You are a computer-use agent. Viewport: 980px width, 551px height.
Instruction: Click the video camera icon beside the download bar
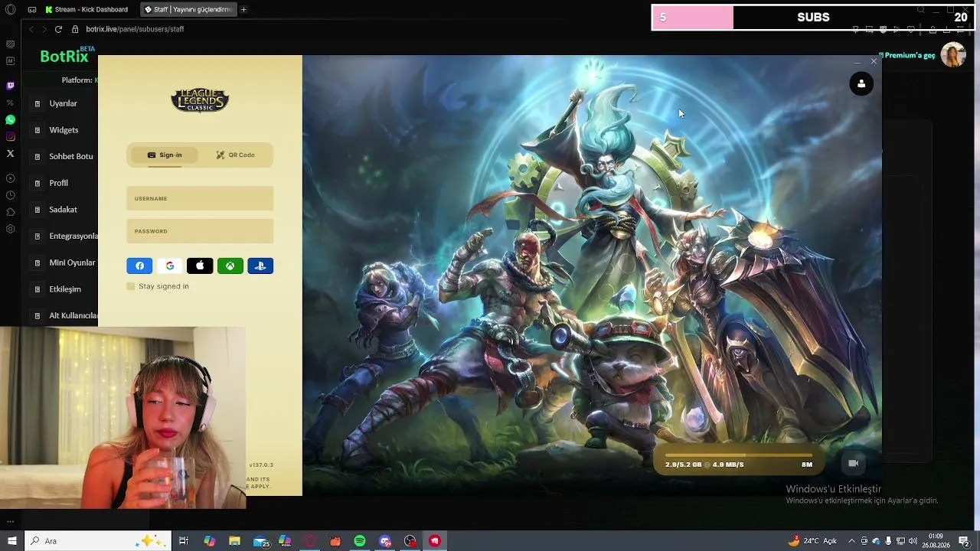pyautogui.click(x=854, y=463)
